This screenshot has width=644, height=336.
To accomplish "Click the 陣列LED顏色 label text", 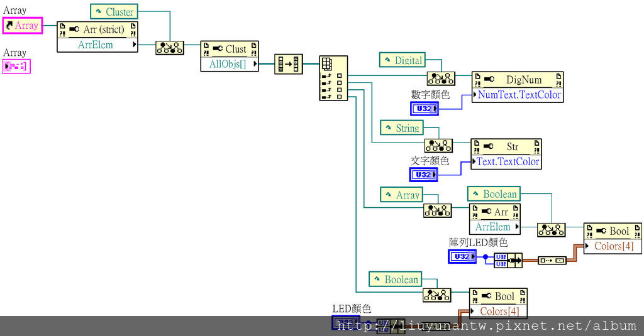I will coord(478,242).
